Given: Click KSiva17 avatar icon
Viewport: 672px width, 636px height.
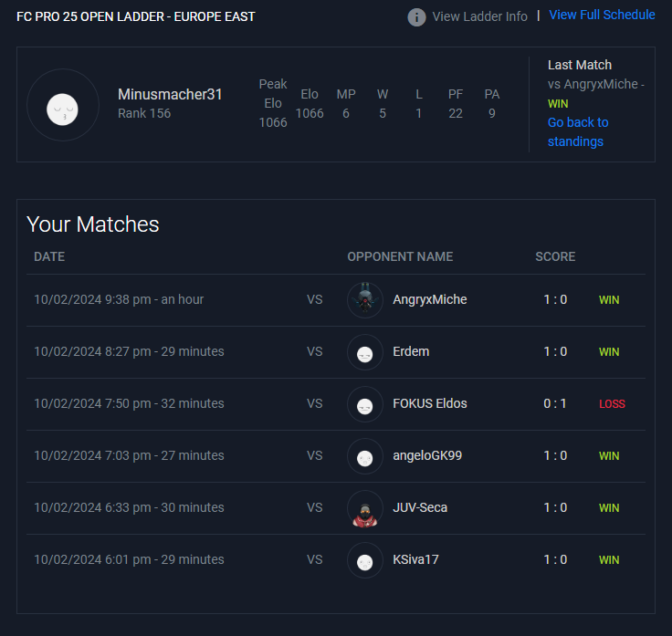Looking at the screenshot, I should point(364,560).
